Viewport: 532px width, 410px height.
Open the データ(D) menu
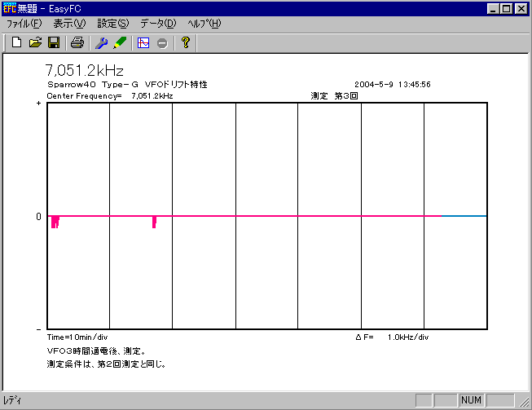pyautogui.click(x=158, y=24)
